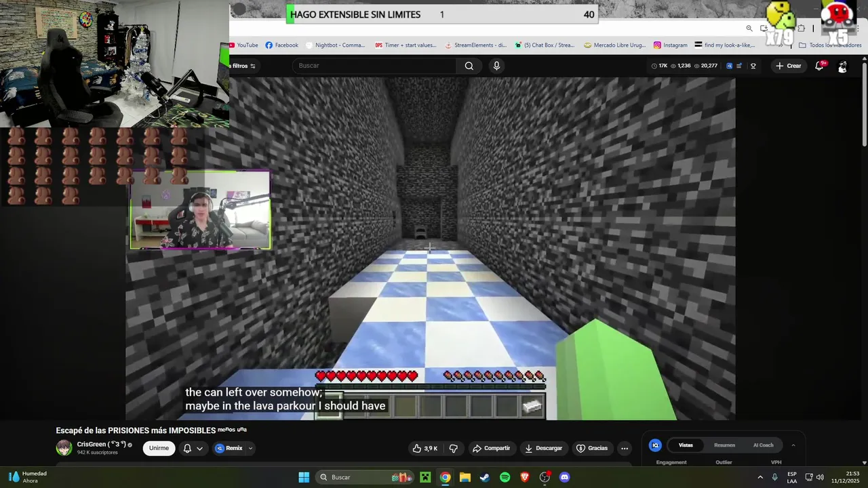Click the Gracias thanks button
The height and width of the screenshot is (488, 868).
tap(592, 448)
